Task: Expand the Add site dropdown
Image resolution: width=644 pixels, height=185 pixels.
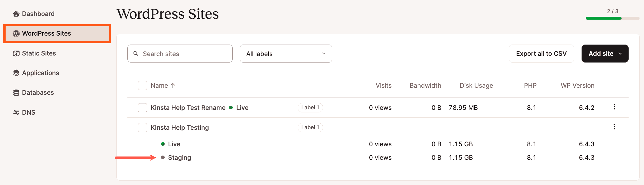Action: (605, 53)
